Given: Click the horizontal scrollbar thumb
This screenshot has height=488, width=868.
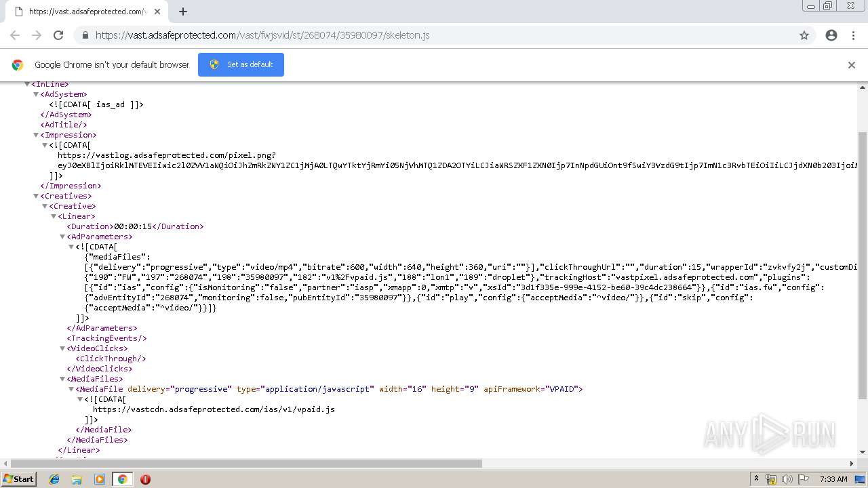Looking at the screenshot, I should click(x=248, y=464).
